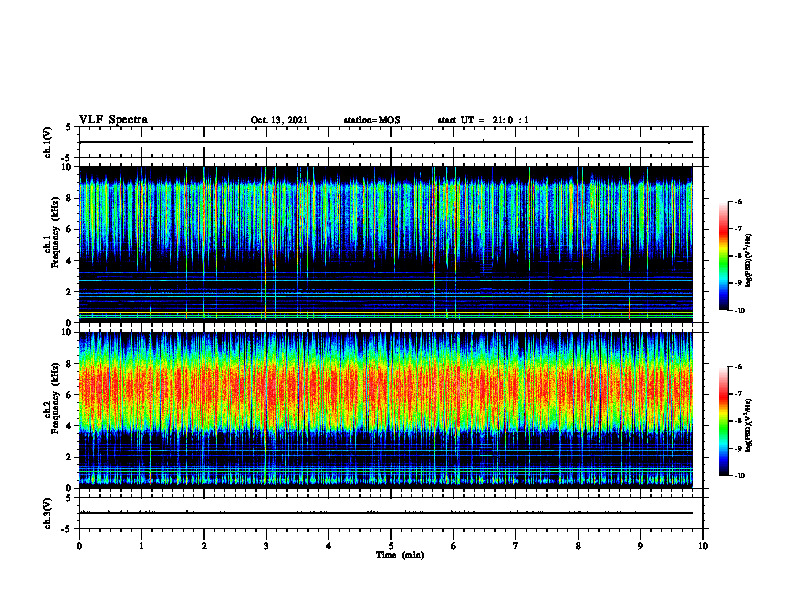Click the "station=MOS" header label

[372, 120]
